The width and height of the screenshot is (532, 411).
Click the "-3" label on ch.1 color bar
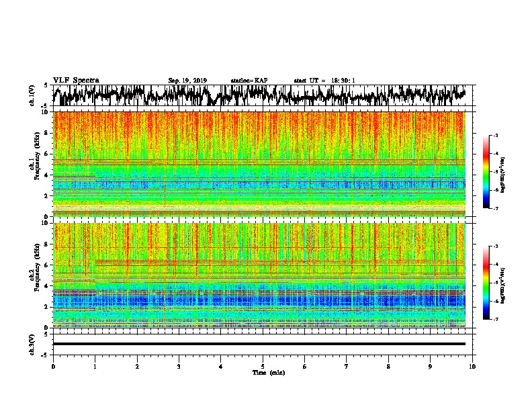point(496,135)
